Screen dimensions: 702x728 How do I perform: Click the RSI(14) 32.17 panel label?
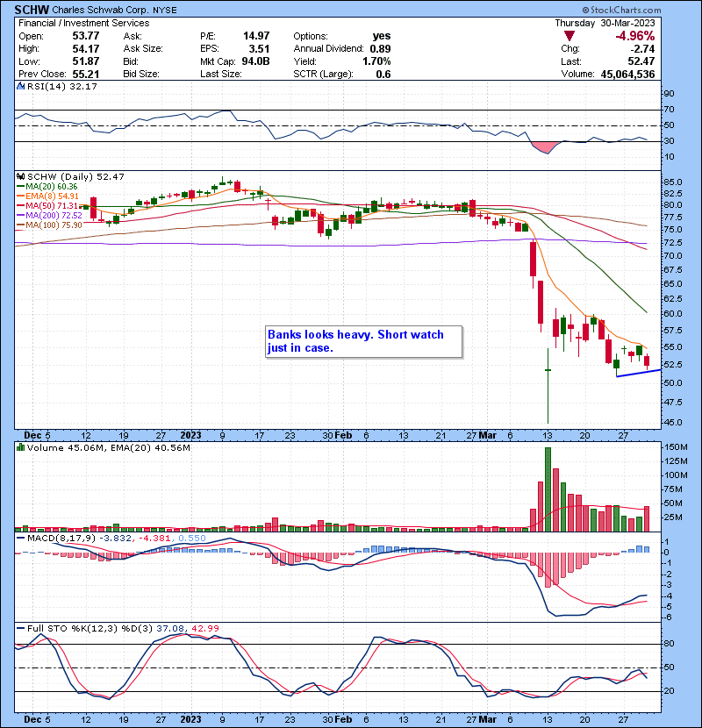point(61,86)
